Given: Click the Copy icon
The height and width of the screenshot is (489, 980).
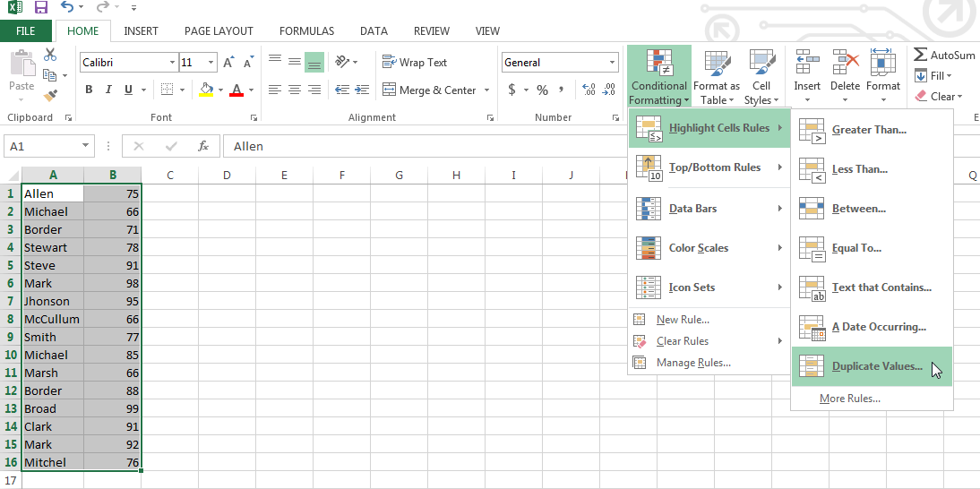Looking at the screenshot, I should click(50, 75).
